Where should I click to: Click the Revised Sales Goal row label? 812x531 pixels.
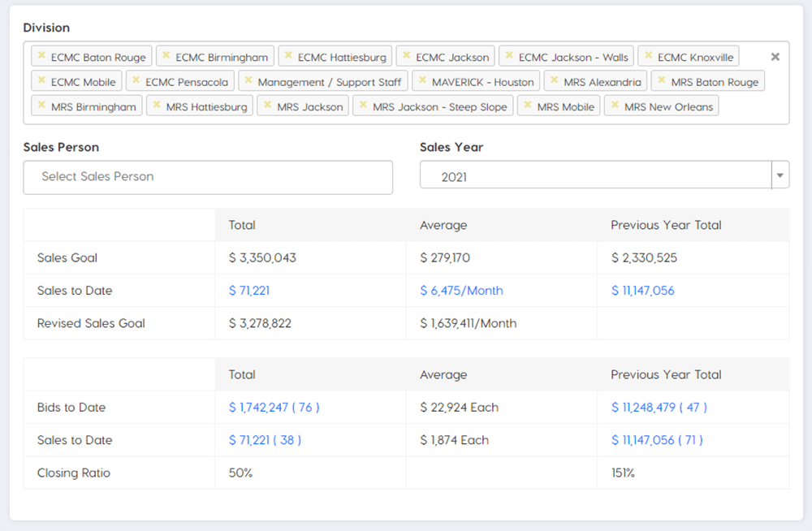tap(91, 323)
